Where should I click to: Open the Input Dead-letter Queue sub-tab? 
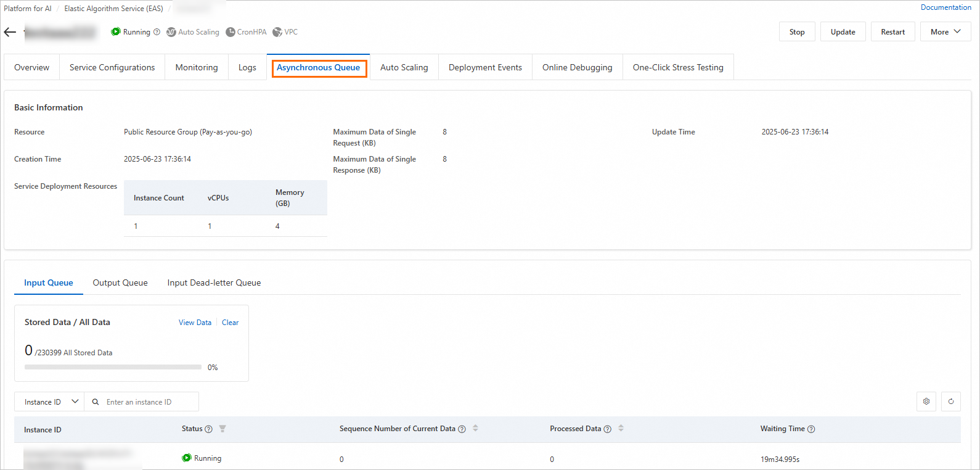(214, 282)
